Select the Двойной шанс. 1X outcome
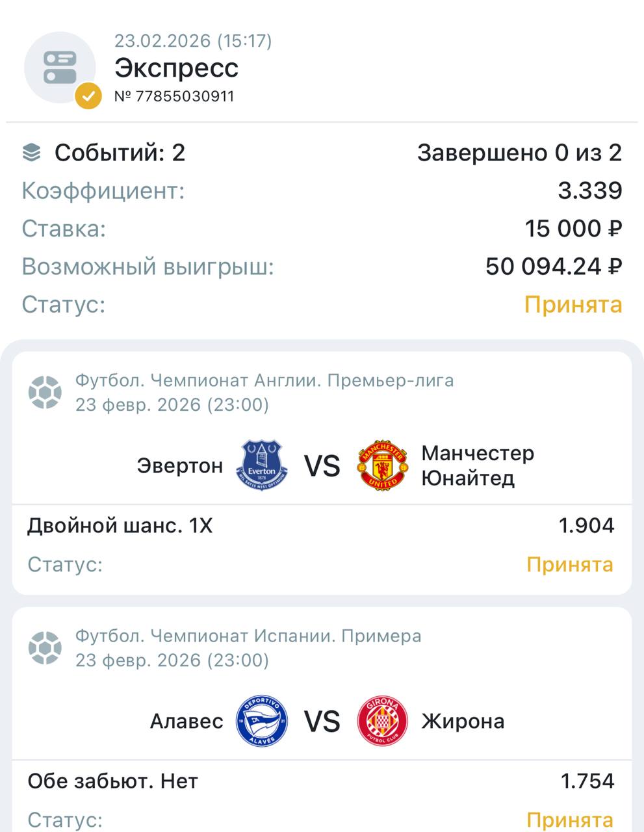Viewport: 644px width, 832px height. click(x=120, y=525)
